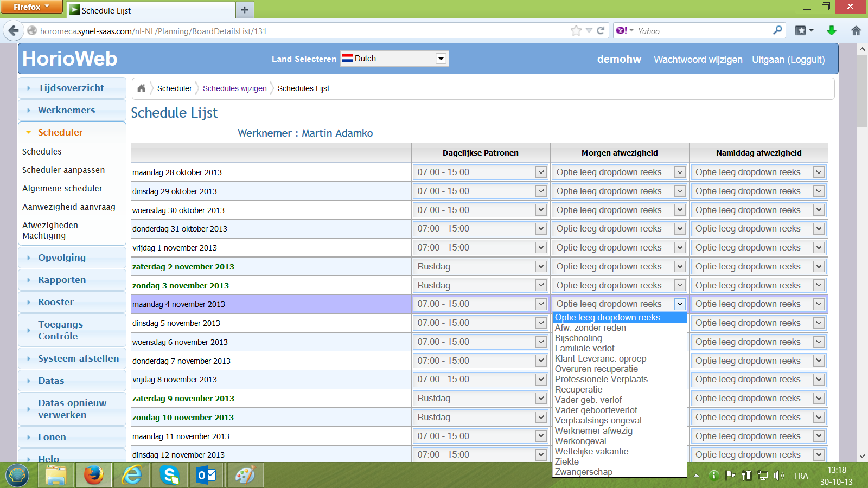Open Namiddag afwezigheid dropdown for maandag 4 november
The image size is (868, 488).
point(819,304)
